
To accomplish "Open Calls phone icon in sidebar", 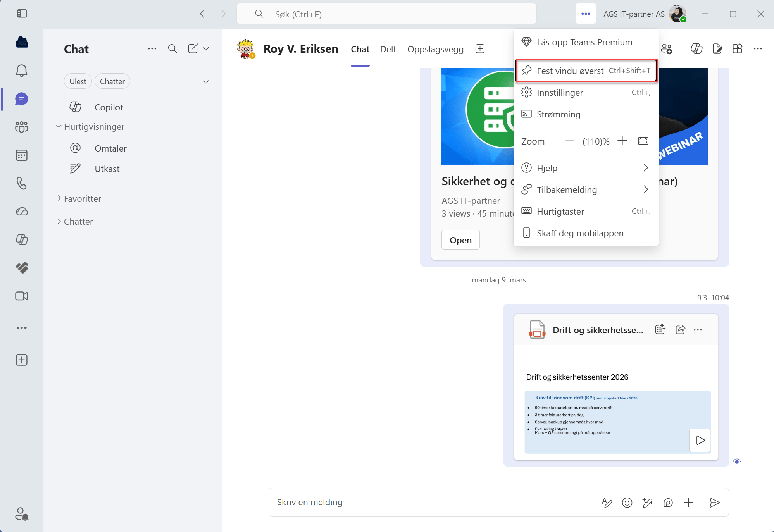I will tap(22, 183).
